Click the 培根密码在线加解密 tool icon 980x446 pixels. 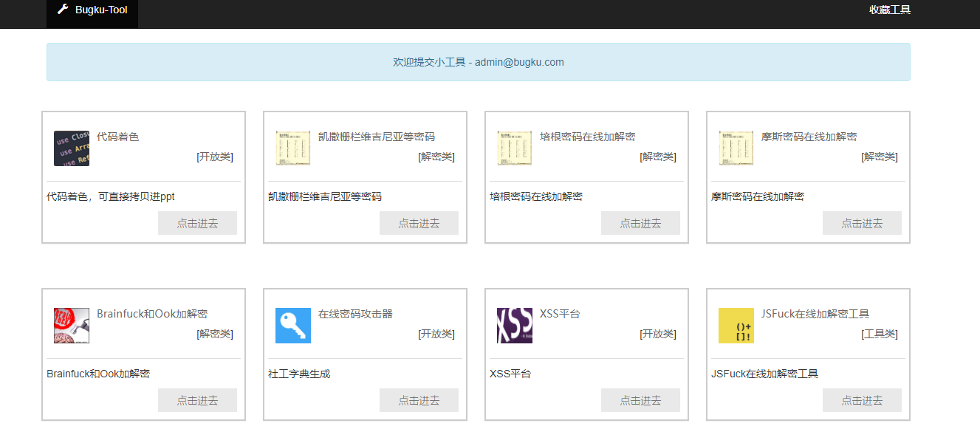click(514, 148)
